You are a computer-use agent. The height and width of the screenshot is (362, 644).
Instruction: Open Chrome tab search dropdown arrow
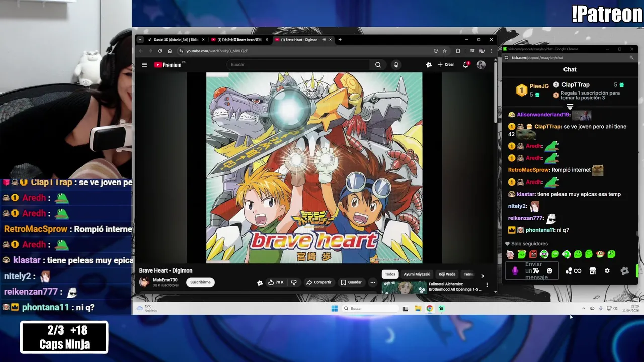pos(140,40)
